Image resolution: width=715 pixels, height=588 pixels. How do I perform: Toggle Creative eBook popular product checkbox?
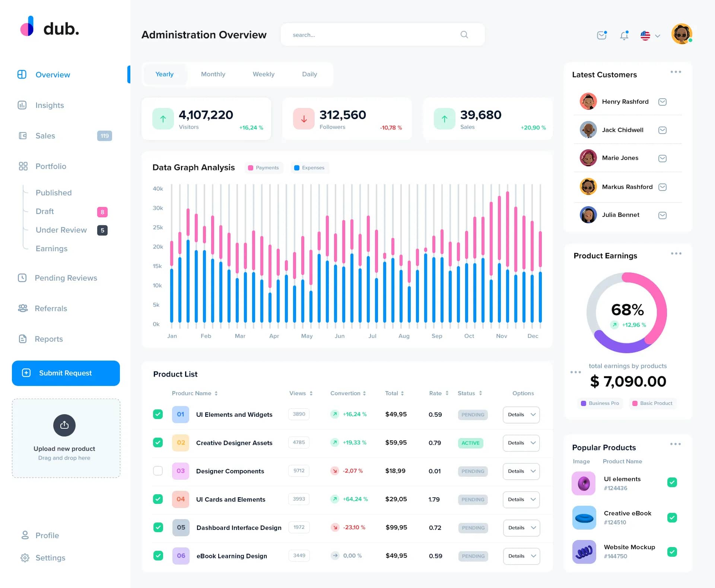click(672, 518)
